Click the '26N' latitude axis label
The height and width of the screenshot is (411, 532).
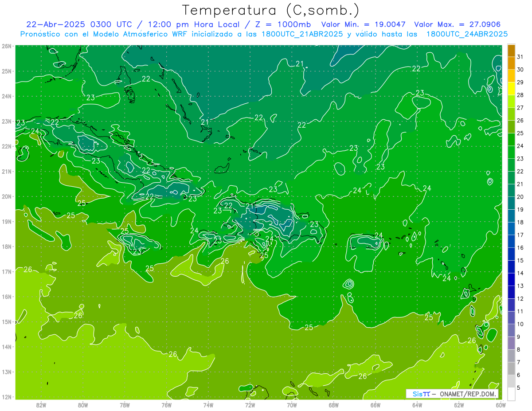click(x=6, y=46)
